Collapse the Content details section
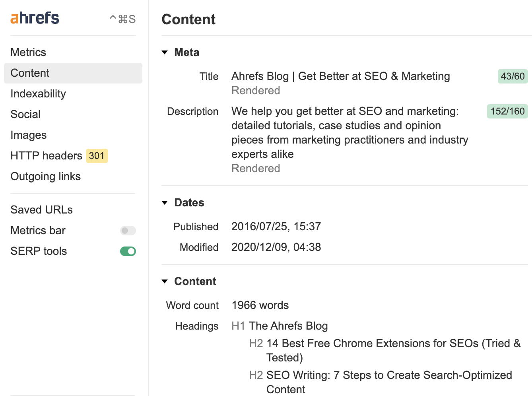Viewport: 532px width, 396px height. pos(165,281)
